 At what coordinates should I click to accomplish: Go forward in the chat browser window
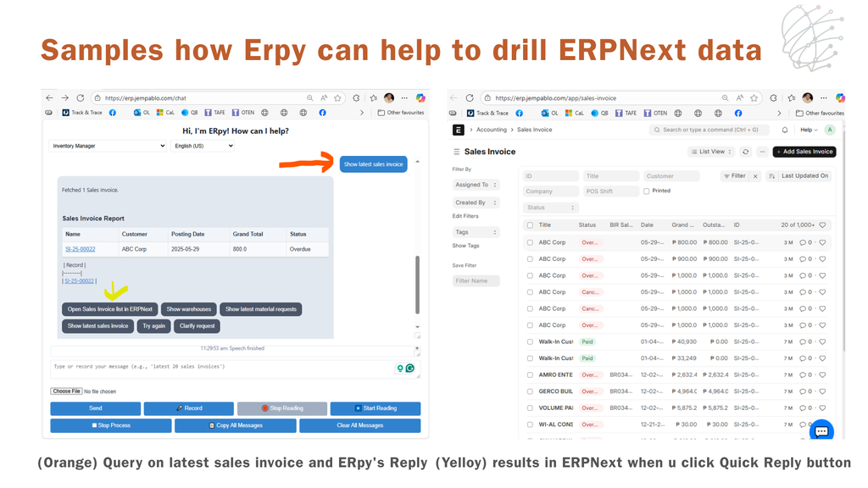[64, 98]
